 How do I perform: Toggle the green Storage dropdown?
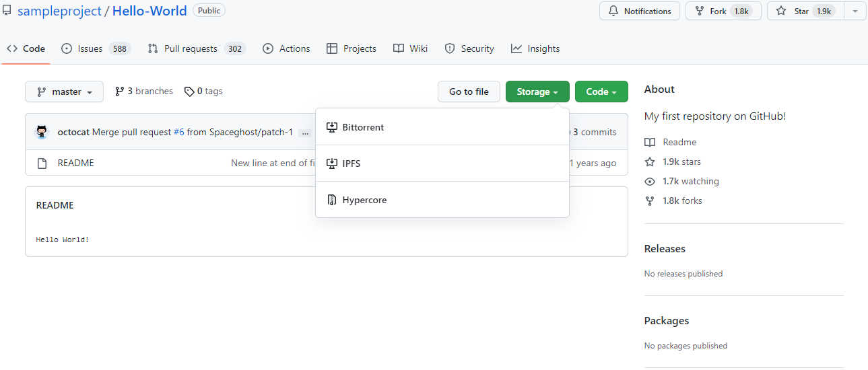click(537, 91)
